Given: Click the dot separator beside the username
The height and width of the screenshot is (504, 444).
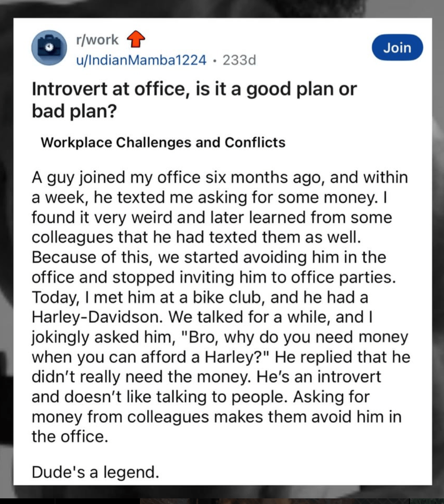Looking at the screenshot, I should [214, 60].
